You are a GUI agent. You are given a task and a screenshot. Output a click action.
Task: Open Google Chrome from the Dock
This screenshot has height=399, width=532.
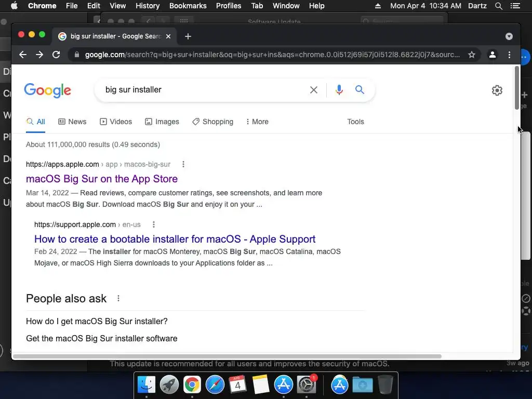[x=192, y=385]
